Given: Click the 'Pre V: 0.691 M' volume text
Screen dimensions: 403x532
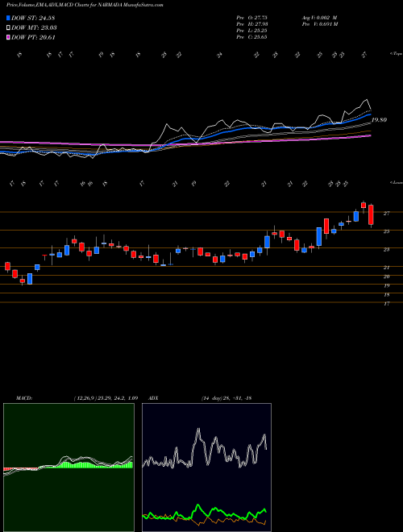Looking at the screenshot, I should point(319,24).
